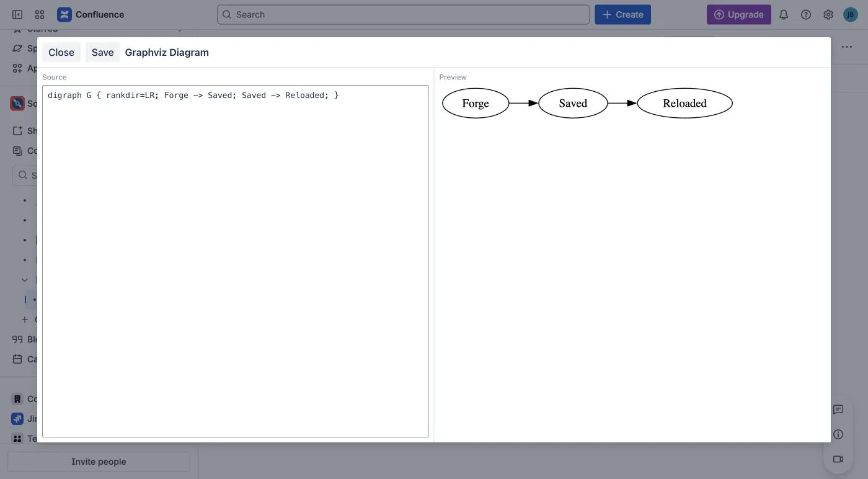868x479 pixels.
Task: Click the Forge node in the preview
Action: [x=476, y=104]
